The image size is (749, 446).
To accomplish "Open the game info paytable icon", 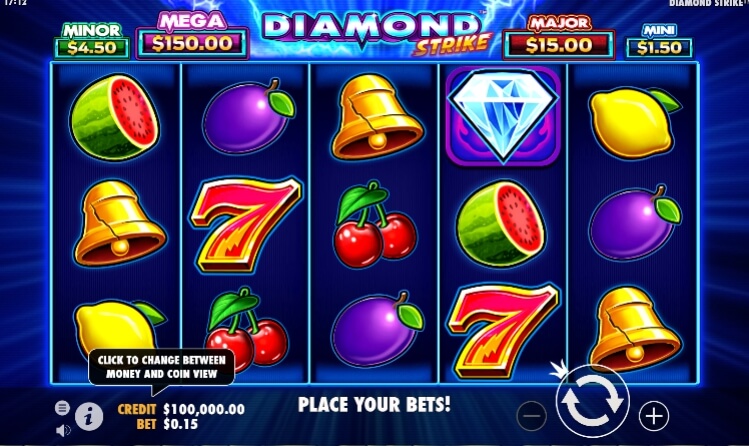I will pyautogui.click(x=89, y=417).
